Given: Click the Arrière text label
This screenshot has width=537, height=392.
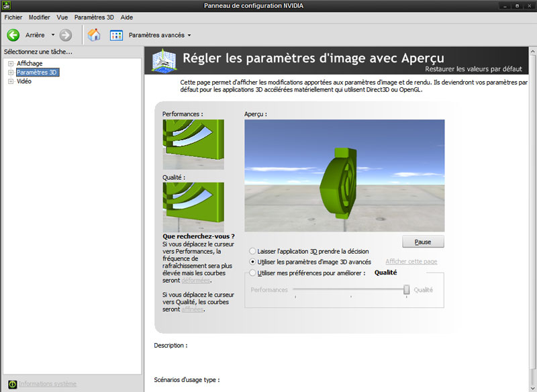Looking at the screenshot, I should pos(35,35).
